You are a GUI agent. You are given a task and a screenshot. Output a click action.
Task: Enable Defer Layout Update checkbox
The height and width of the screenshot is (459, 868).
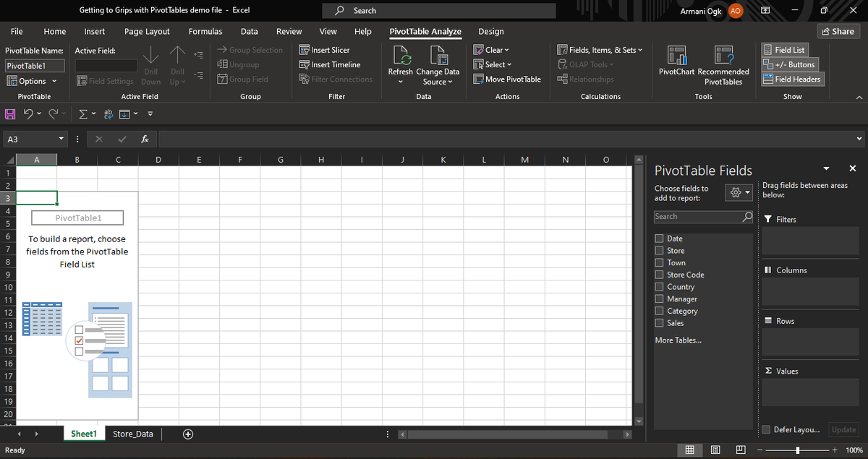766,429
